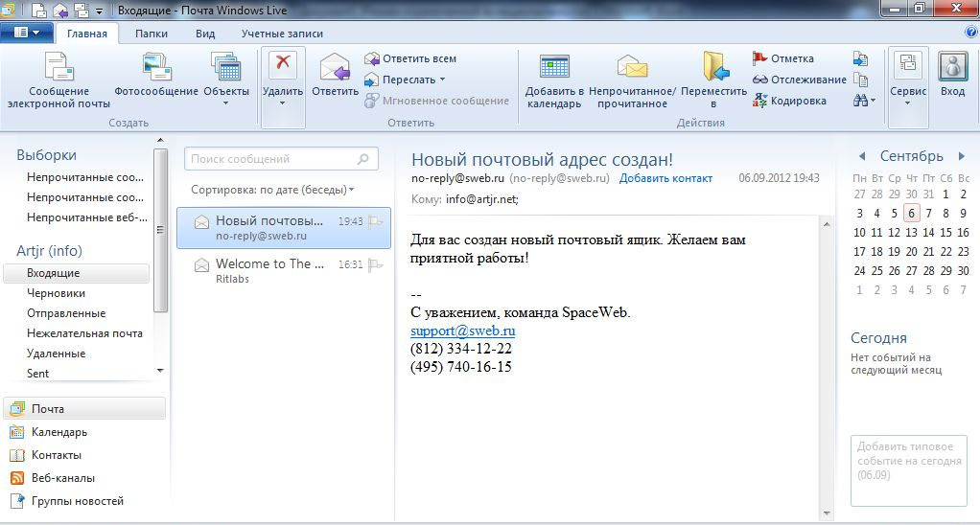Flag the message with Отметка
980x525 pixels.
point(783,58)
